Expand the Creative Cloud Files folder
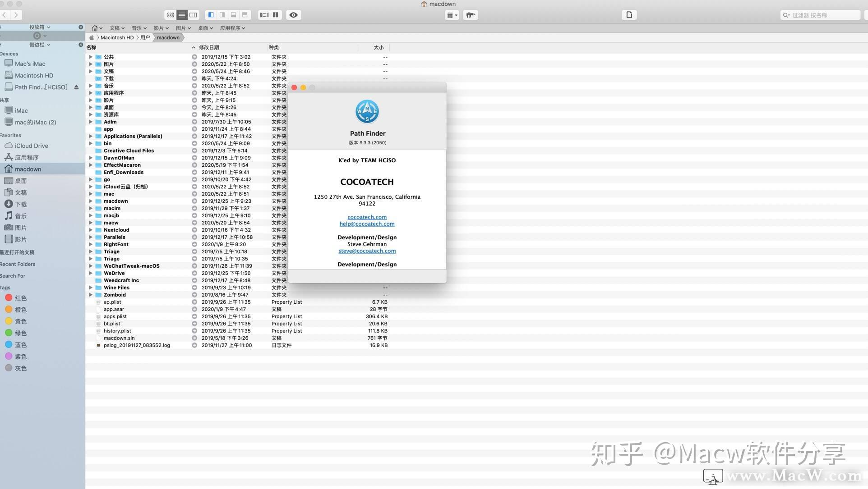This screenshot has height=489, width=868. (90, 151)
